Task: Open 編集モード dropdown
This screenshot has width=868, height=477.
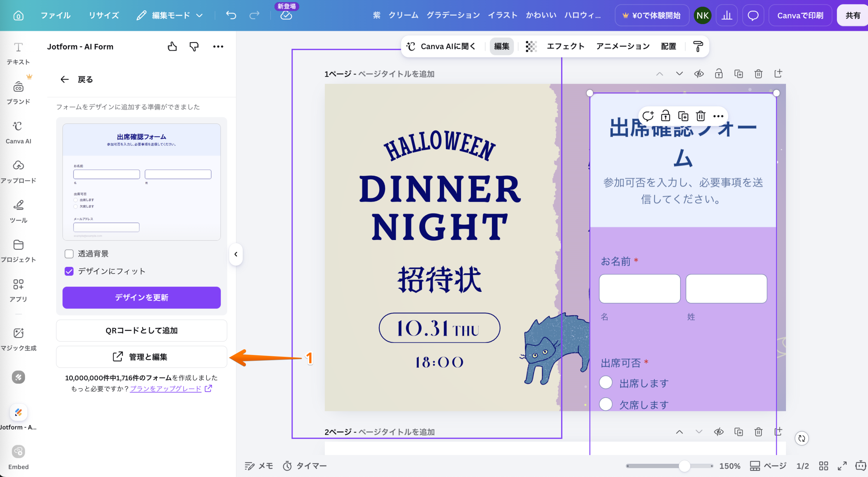Action: [170, 15]
